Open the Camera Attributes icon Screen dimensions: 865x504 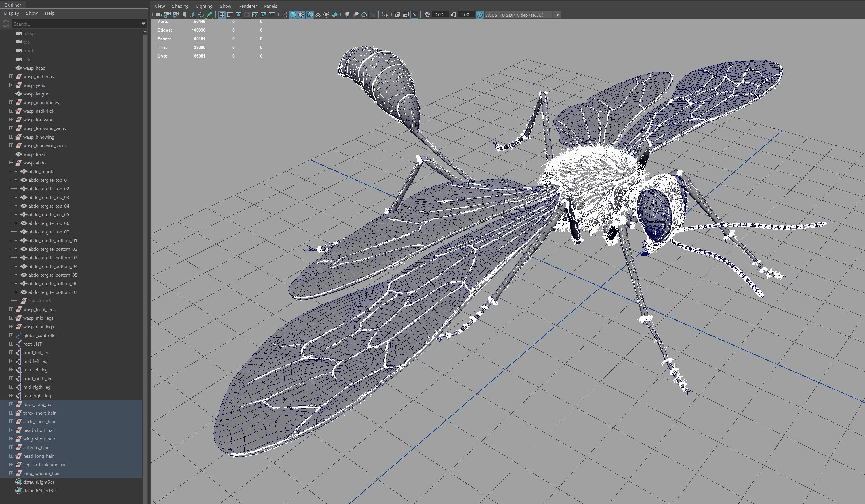tap(176, 15)
